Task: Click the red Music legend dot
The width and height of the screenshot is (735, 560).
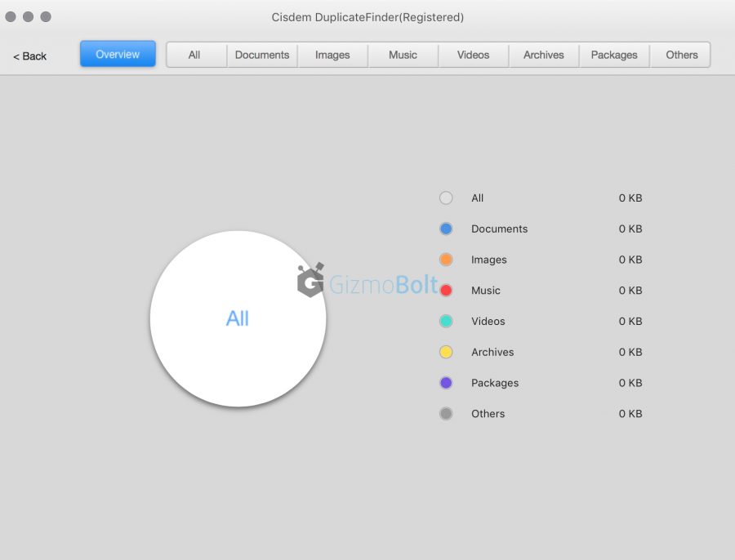Action: pyautogui.click(x=446, y=291)
